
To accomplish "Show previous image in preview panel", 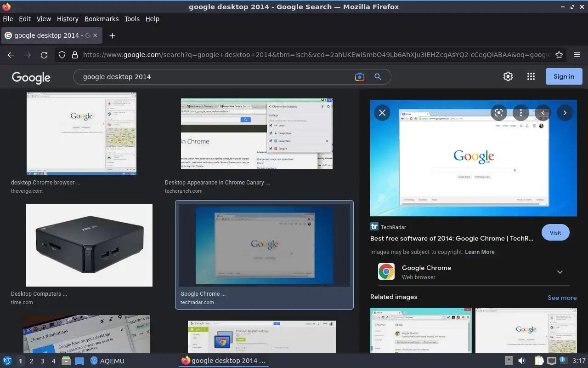I will click(x=543, y=112).
